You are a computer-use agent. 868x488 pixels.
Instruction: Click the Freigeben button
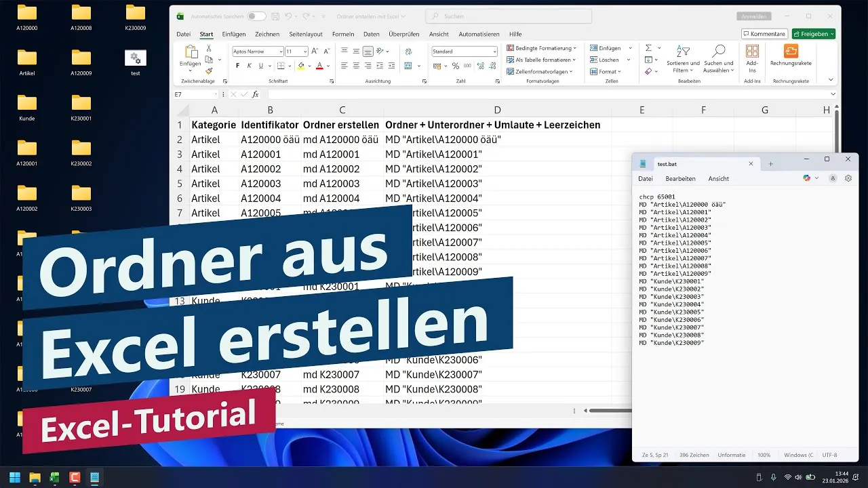[813, 33]
